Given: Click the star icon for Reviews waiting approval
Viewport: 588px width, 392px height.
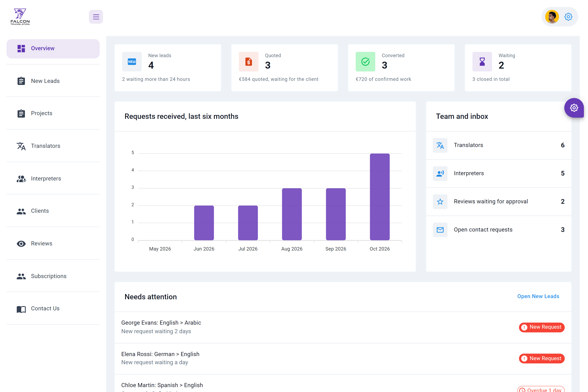Looking at the screenshot, I should pyautogui.click(x=440, y=202).
